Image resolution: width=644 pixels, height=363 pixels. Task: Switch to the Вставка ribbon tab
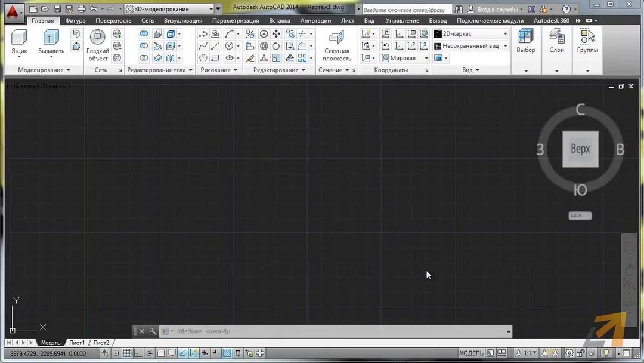click(279, 20)
